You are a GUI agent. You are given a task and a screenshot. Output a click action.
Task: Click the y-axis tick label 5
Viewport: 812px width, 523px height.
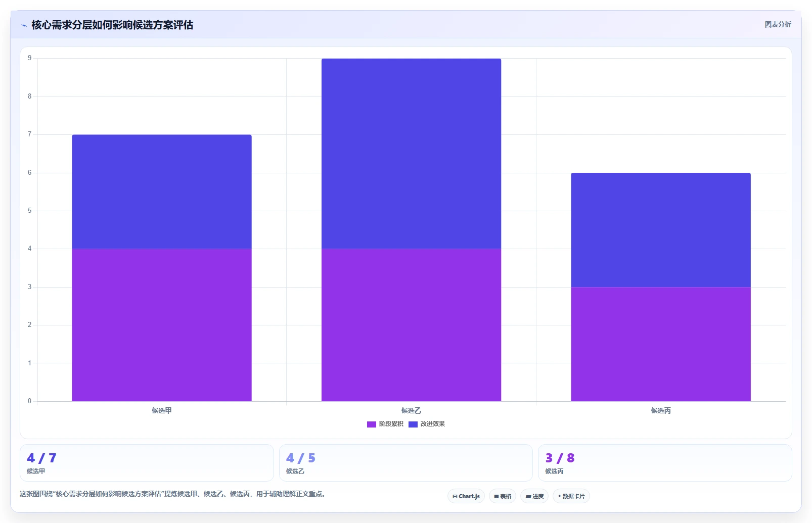29,211
